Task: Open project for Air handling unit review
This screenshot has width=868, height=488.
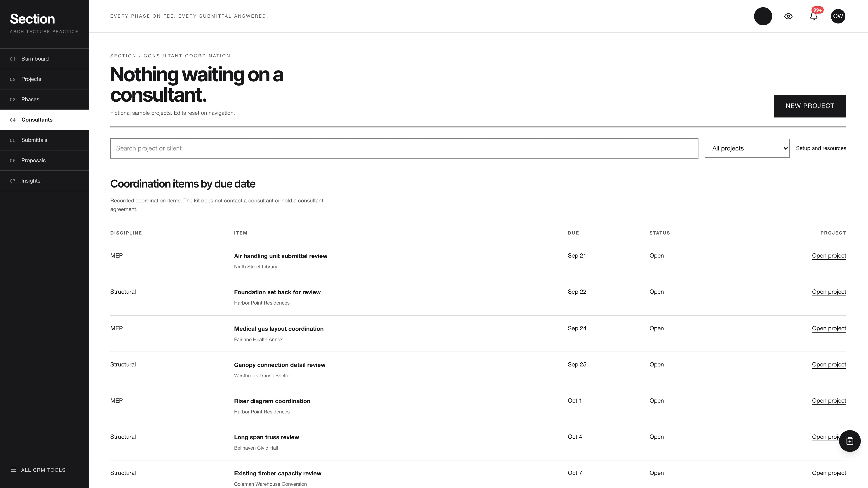Action: 829,256
